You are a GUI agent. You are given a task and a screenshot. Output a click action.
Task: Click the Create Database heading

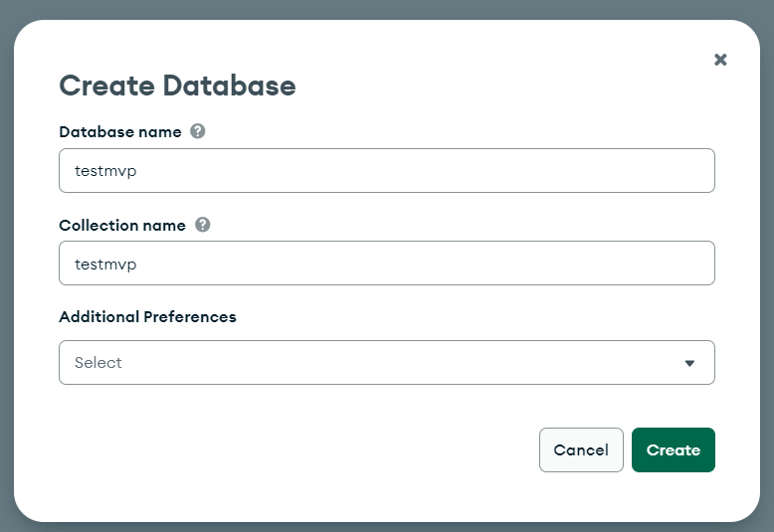point(177,86)
